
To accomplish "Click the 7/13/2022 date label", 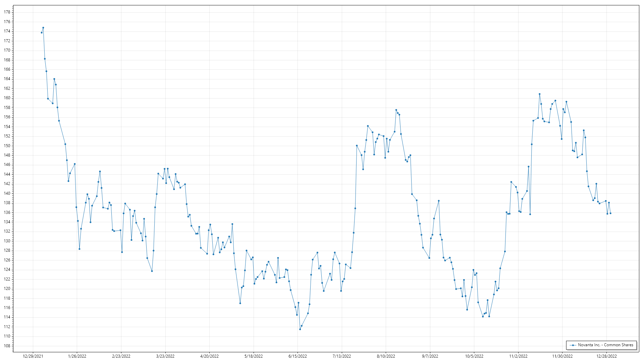I will (342, 356).
